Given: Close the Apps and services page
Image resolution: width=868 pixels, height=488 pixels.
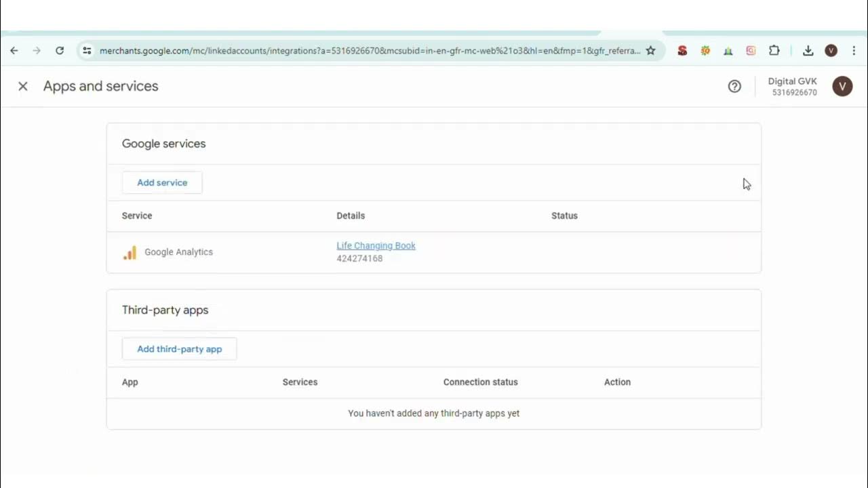Looking at the screenshot, I should click(23, 86).
